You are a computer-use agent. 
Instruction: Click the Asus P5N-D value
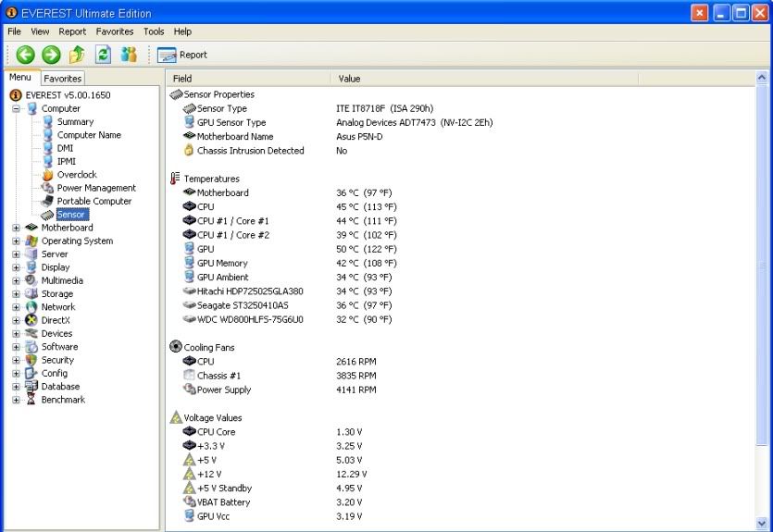pyautogui.click(x=359, y=136)
